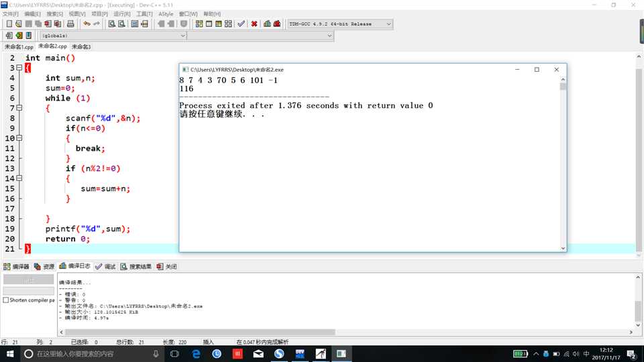Open the 运行[R] menu
This screenshot has width=644, height=362.
pyautogui.click(x=121, y=14)
